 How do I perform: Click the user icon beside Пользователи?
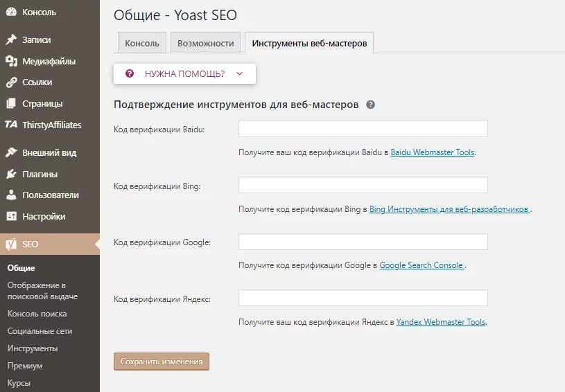point(11,195)
